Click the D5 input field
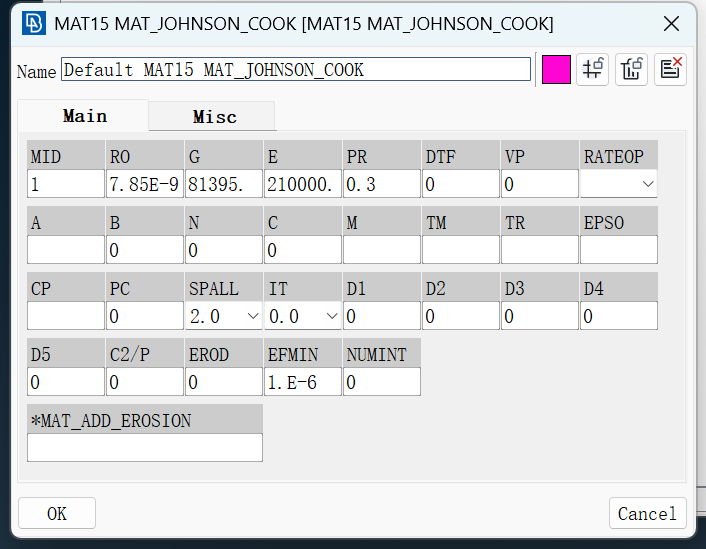 [x=66, y=382]
